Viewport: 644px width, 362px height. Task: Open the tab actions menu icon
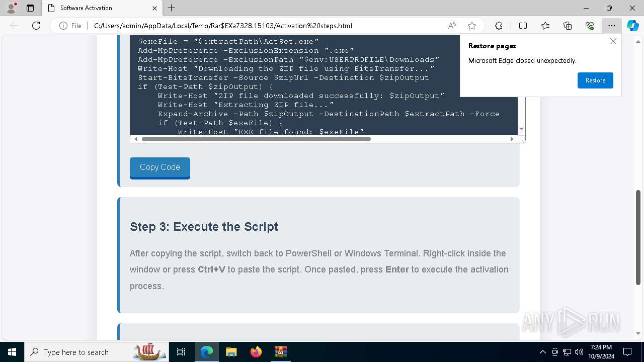point(30,8)
